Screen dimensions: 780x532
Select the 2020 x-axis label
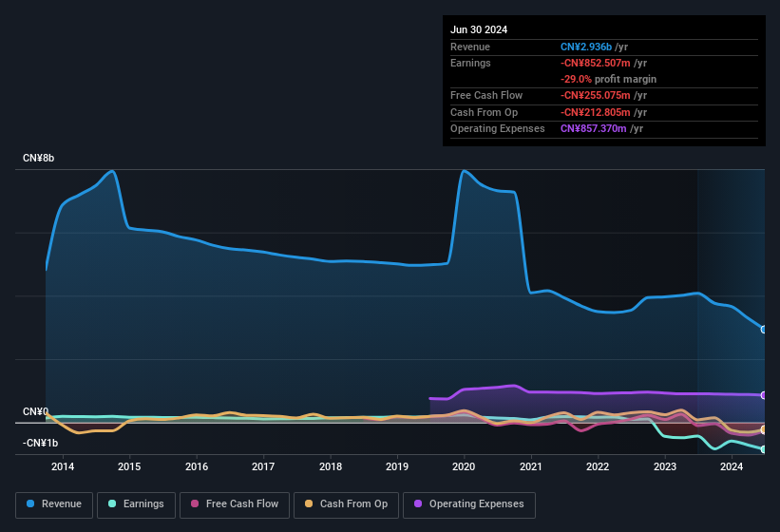pyautogui.click(x=464, y=466)
